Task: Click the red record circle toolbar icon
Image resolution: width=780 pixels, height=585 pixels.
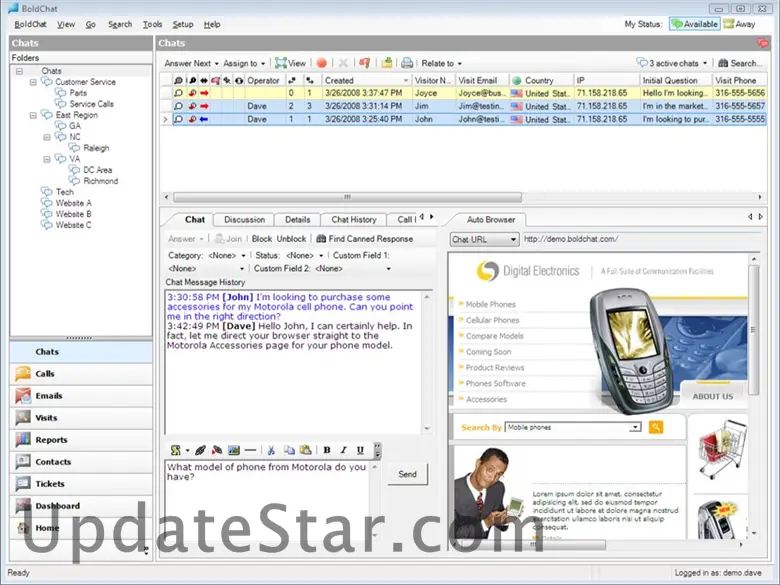Action: (321, 63)
